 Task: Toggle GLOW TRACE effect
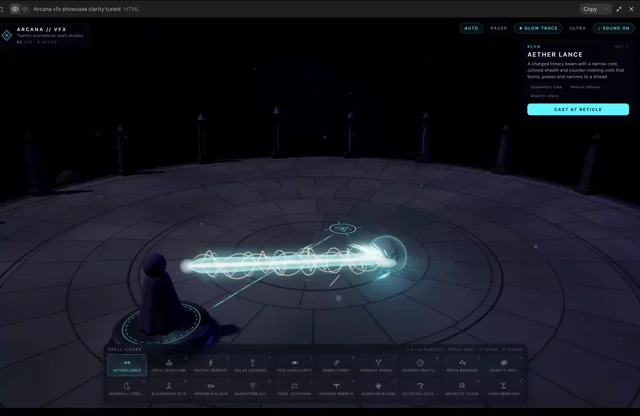click(x=538, y=28)
